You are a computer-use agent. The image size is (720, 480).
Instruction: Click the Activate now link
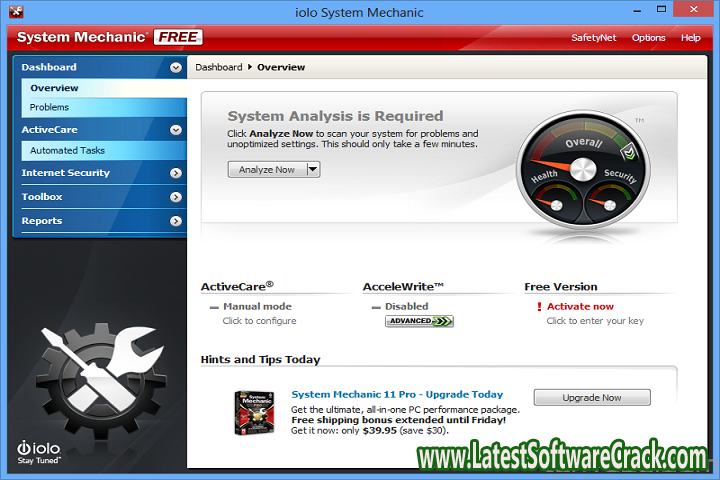point(580,307)
